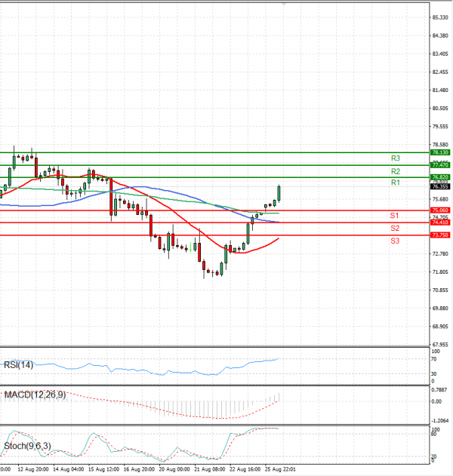Click the 80.505 price axis label
Screen dimensions: 453x476
tap(440, 109)
